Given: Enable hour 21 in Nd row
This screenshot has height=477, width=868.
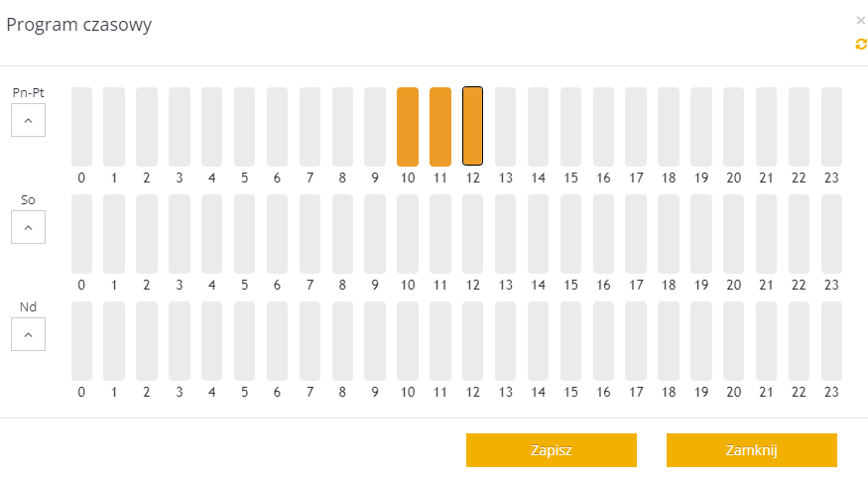Looking at the screenshot, I should (766, 341).
